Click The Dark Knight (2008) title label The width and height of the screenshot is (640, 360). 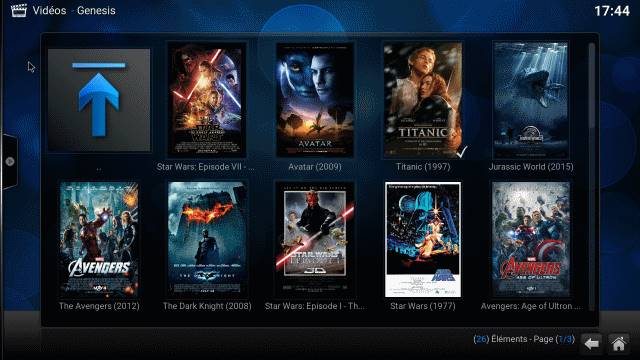(x=207, y=306)
